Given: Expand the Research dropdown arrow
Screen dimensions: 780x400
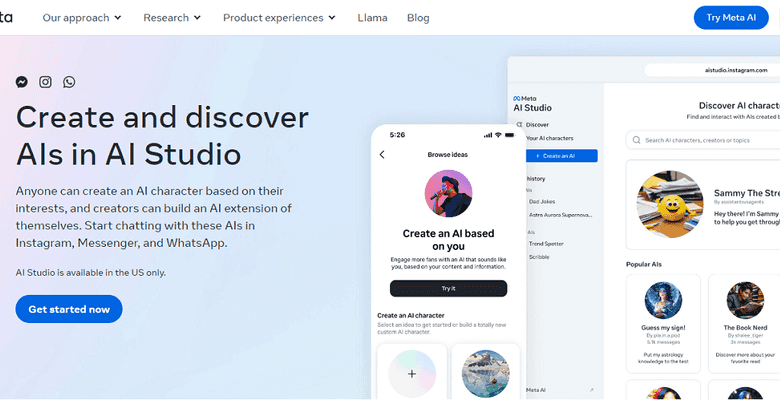Looking at the screenshot, I should (x=197, y=18).
